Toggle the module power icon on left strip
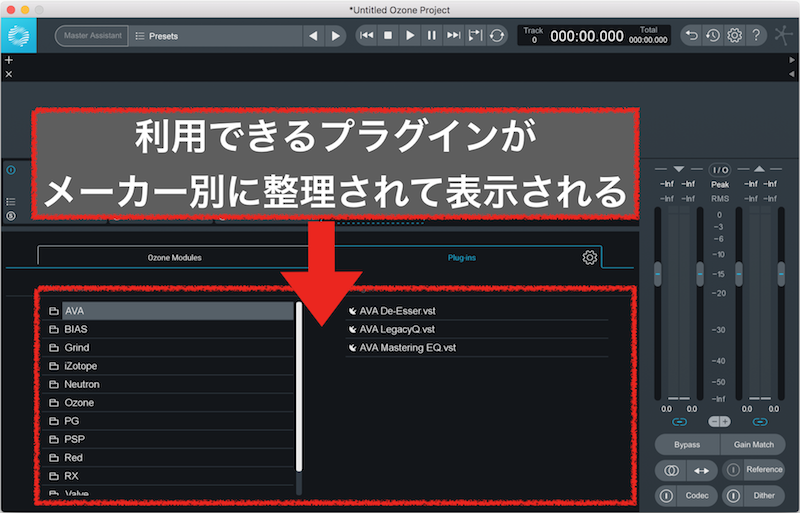Image resolution: width=800 pixels, height=513 pixels. tap(11, 170)
